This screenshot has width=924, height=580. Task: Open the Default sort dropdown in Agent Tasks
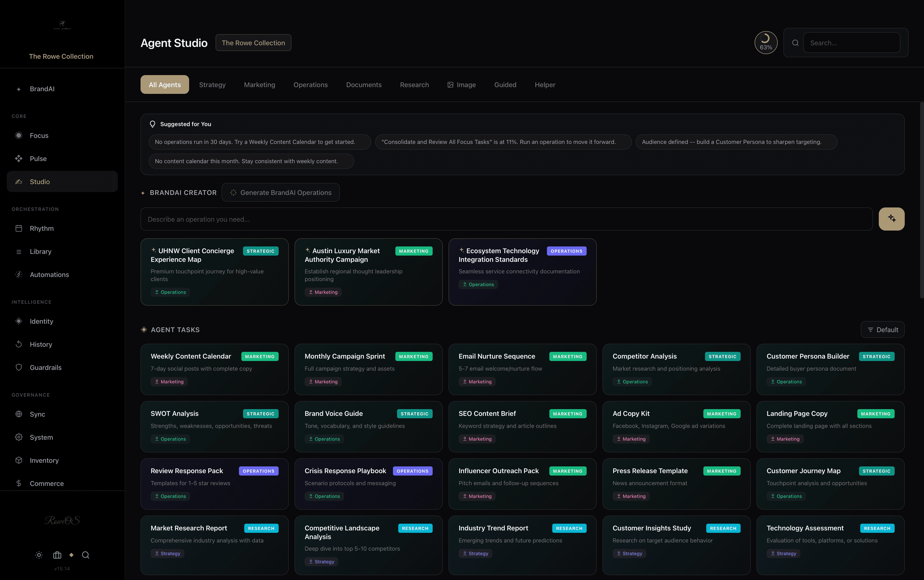click(x=882, y=329)
